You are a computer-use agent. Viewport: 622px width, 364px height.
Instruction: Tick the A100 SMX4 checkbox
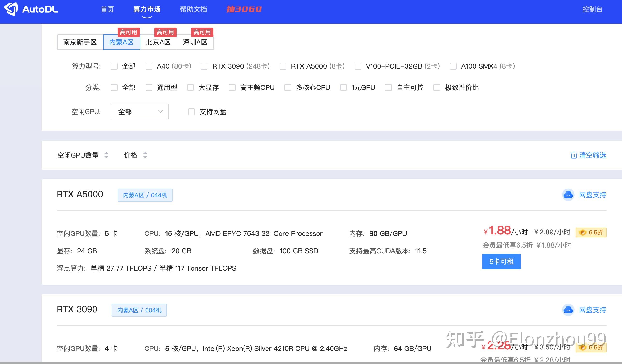(453, 66)
